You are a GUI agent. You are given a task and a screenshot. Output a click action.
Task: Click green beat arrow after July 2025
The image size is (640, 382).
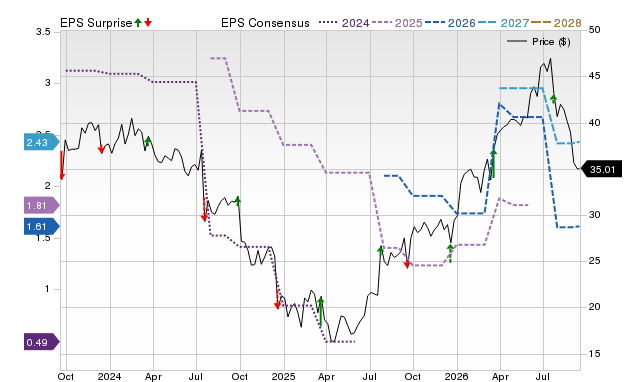point(380,251)
